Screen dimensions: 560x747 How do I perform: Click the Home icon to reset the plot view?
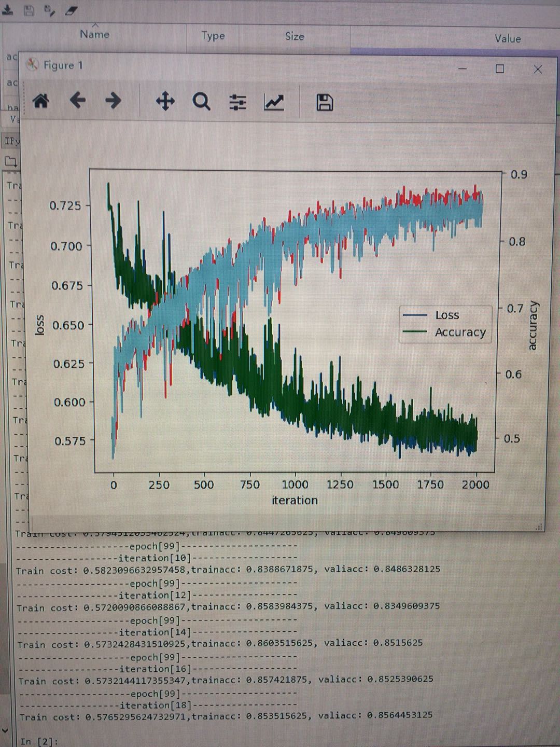tap(41, 101)
